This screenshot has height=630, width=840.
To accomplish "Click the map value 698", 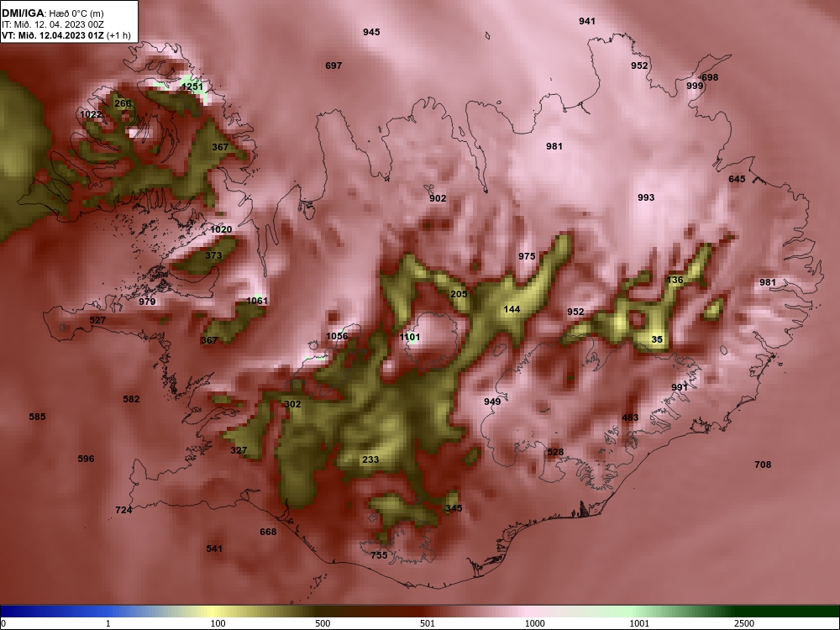I will click(710, 77).
